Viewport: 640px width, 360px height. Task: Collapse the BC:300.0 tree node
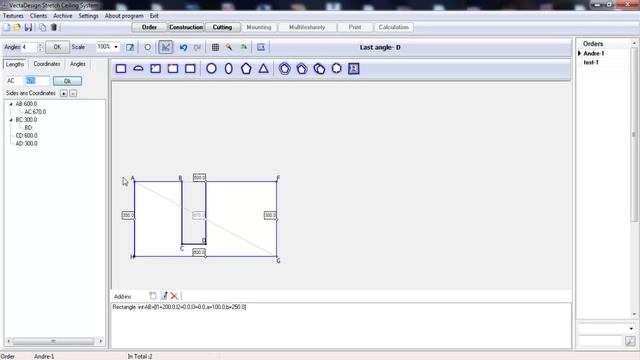click(11, 120)
